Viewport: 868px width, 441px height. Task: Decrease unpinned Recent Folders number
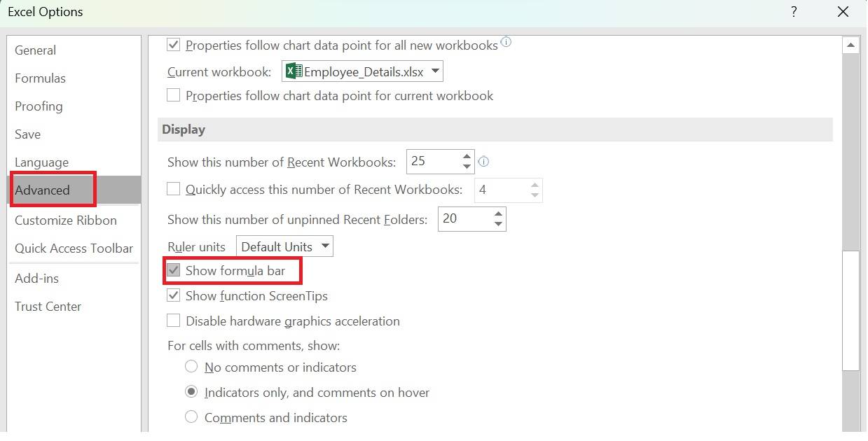click(498, 225)
